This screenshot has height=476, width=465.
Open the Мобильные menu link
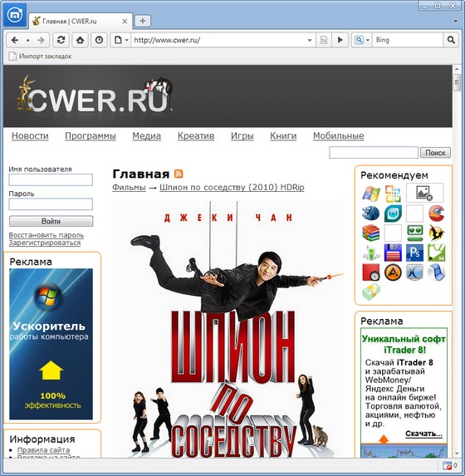339,136
